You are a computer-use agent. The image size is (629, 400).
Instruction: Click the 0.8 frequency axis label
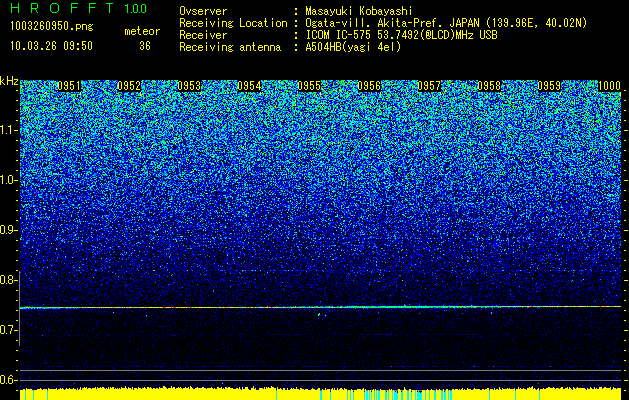(x=8, y=280)
